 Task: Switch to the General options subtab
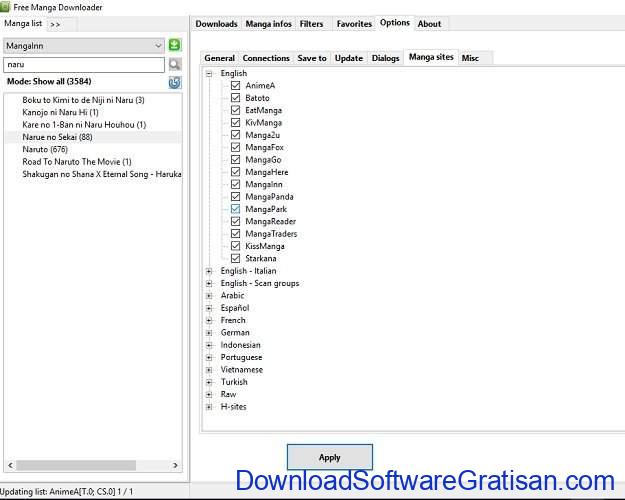219,58
